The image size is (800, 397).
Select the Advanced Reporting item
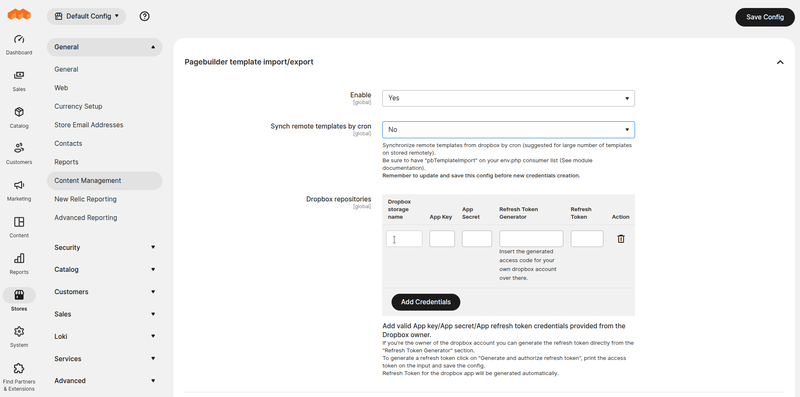(x=86, y=217)
